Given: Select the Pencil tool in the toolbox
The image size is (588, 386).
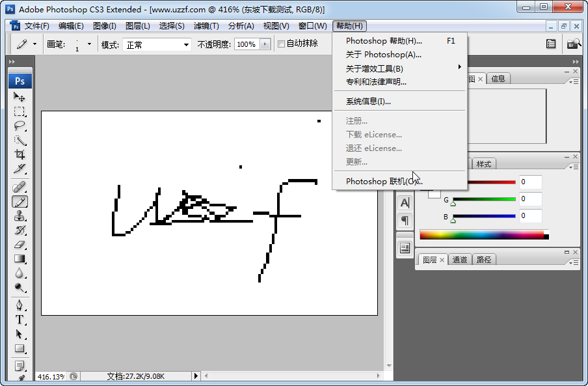Looking at the screenshot, I should [20, 202].
